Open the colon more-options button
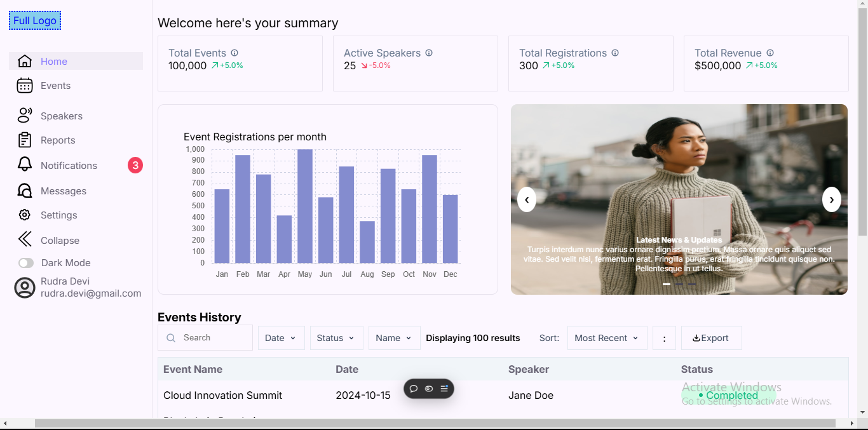The image size is (868, 430). [664, 338]
